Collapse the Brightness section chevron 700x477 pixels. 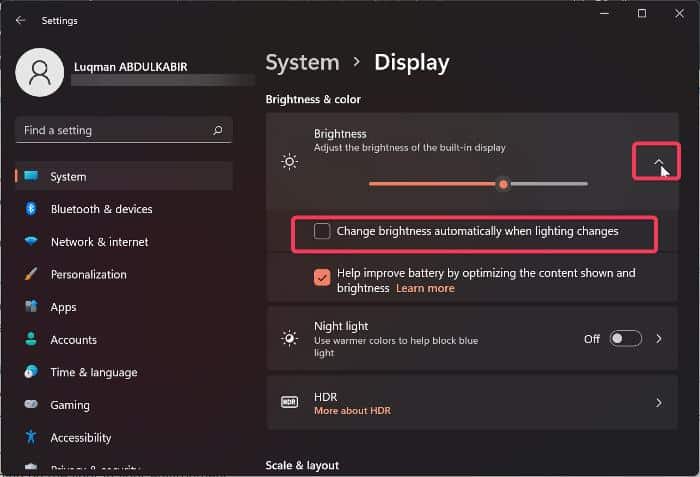click(x=658, y=161)
